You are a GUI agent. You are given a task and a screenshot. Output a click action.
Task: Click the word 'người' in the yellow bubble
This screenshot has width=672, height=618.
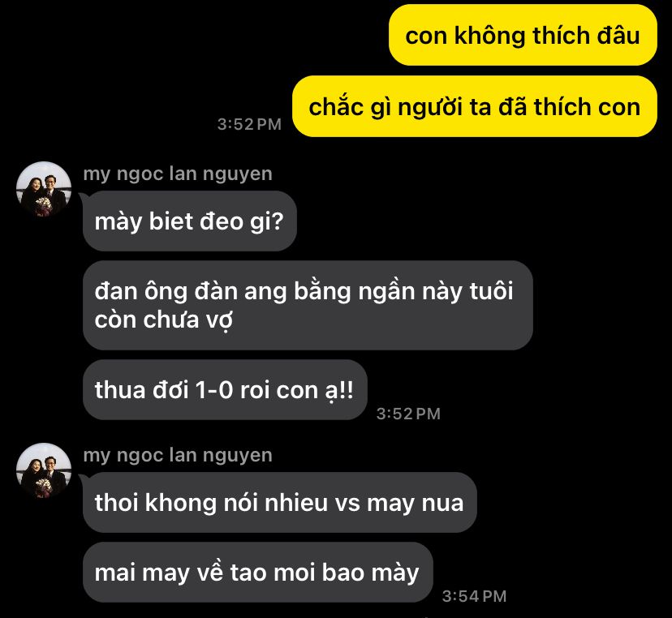pos(431,108)
